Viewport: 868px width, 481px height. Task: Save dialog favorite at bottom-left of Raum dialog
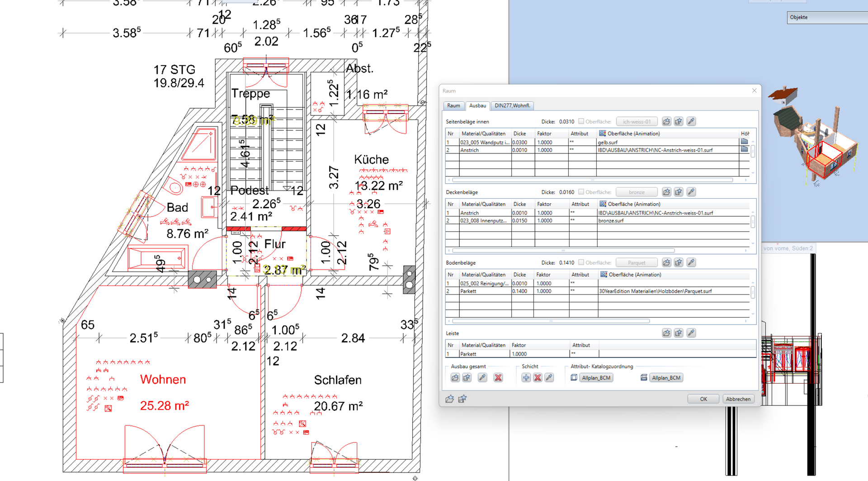tap(462, 399)
